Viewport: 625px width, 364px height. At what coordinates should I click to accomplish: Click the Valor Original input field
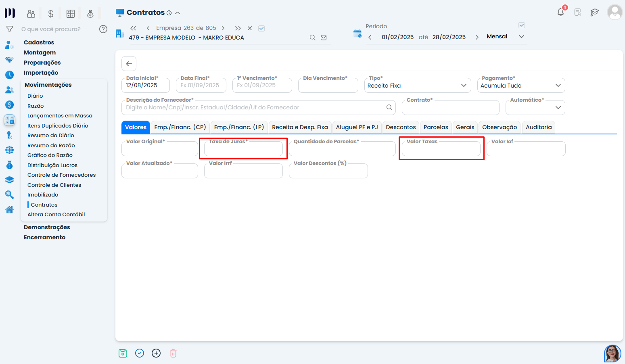(159, 150)
